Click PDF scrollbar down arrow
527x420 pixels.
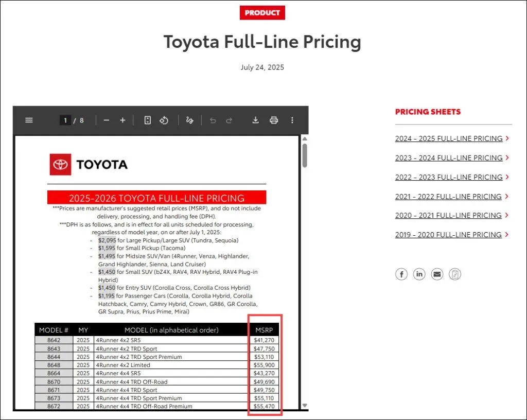pyautogui.click(x=305, y=406)
